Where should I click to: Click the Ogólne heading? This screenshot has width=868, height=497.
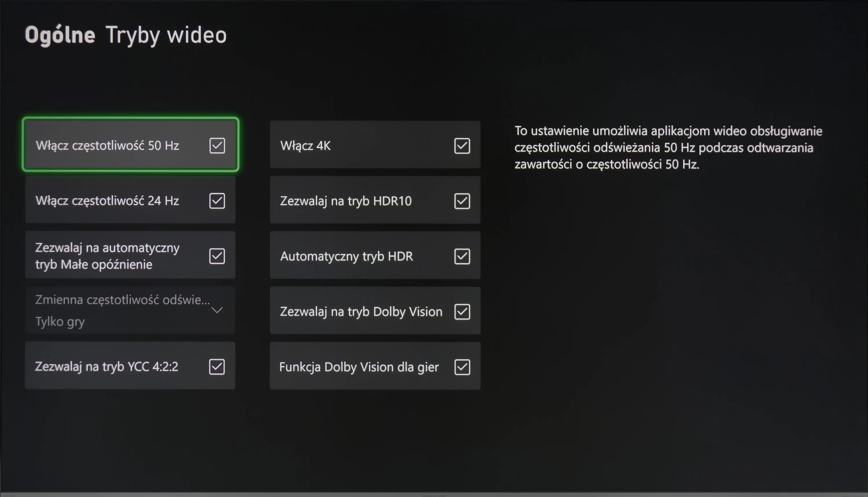coord(60,35)
